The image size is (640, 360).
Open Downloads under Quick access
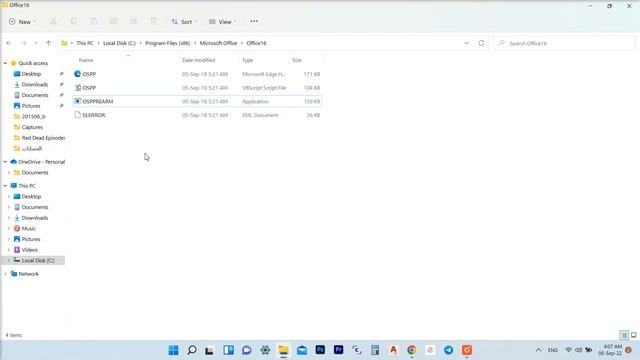pos(35,84)
